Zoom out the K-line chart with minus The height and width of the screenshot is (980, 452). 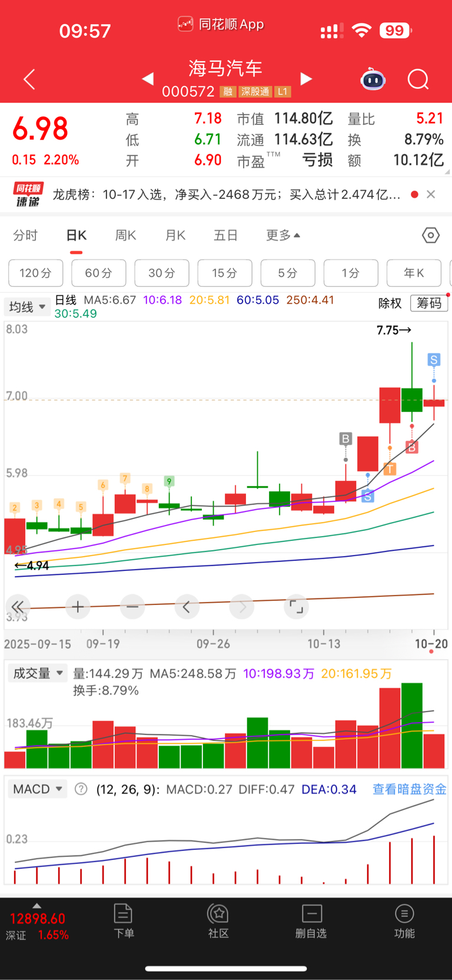point(132,607)
